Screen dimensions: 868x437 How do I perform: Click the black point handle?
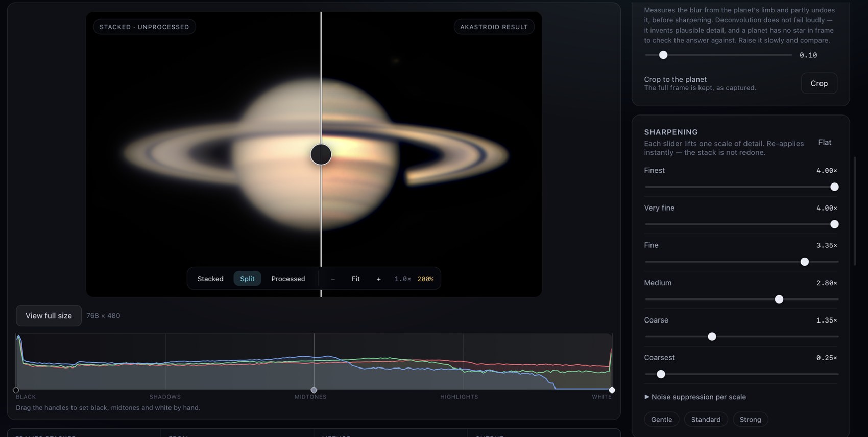(16, 390)
